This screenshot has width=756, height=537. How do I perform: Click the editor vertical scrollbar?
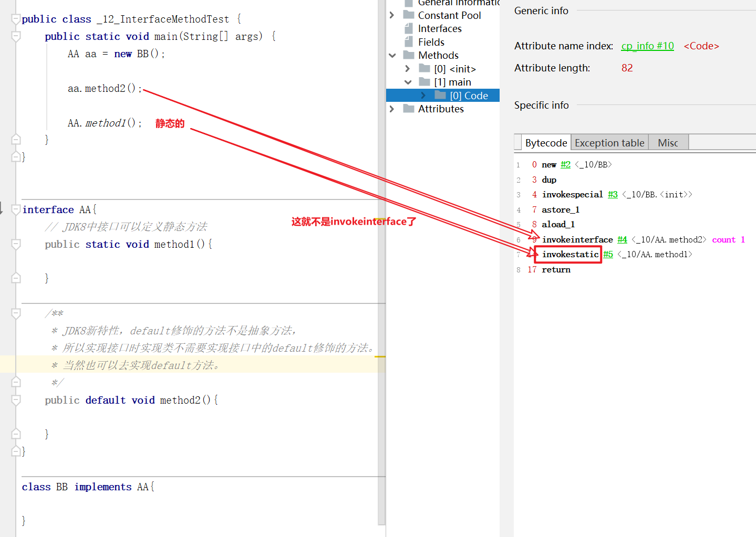point(381,262)
